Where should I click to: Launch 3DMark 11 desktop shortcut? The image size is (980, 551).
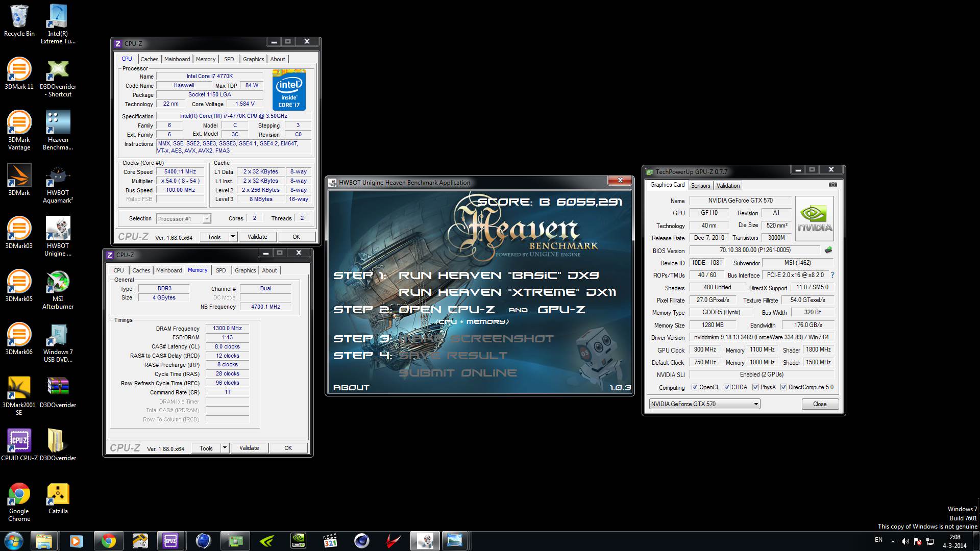19,73
